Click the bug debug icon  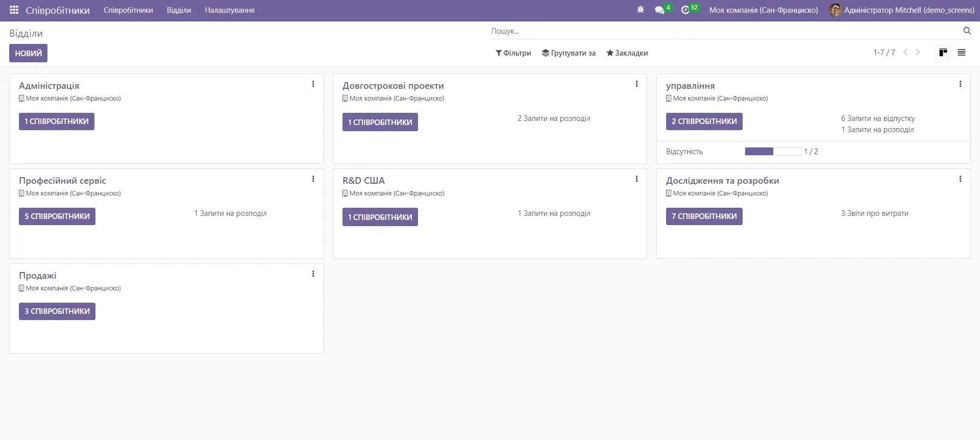[641, 10]
